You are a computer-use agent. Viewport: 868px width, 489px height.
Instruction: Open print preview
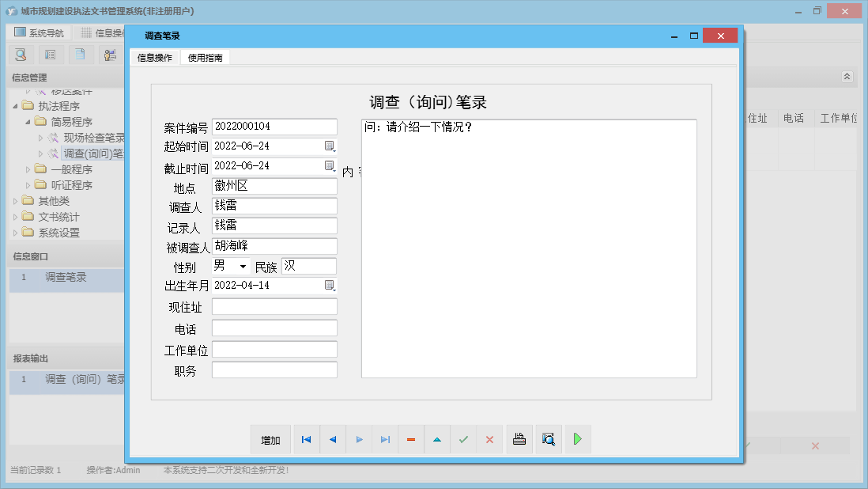coord(548,439)
